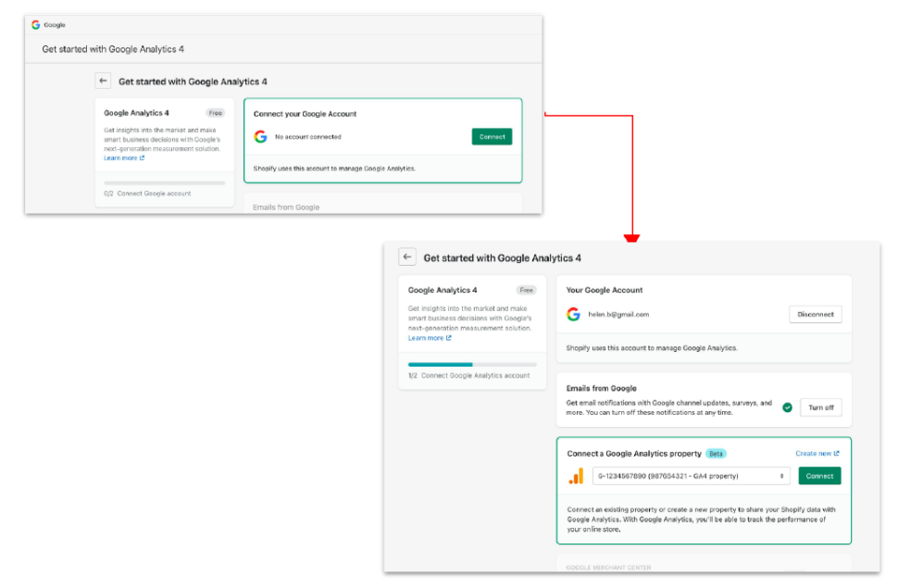Click '0/2 Connect Google account' step text
Viewport: 898px width, 588px height.
pos(147,194)
